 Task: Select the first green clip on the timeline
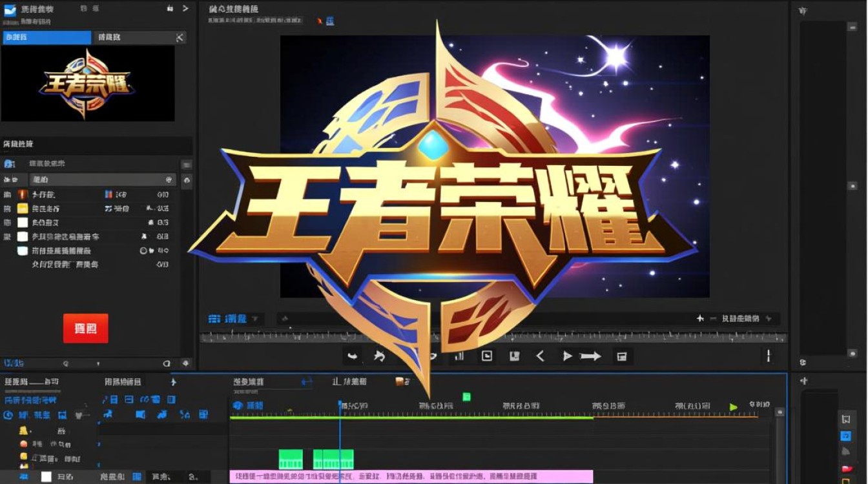point(291,459)
